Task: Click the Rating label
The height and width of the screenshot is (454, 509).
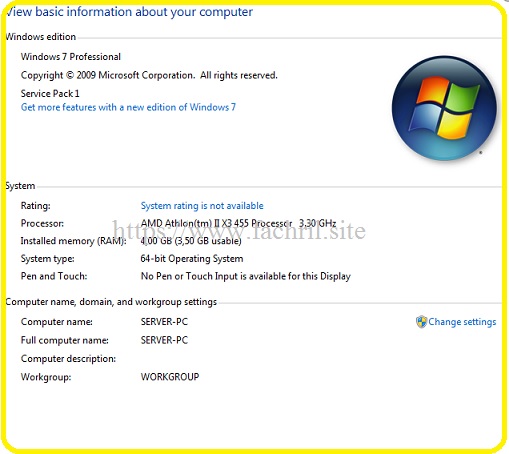Action: [x=36, y=206]
